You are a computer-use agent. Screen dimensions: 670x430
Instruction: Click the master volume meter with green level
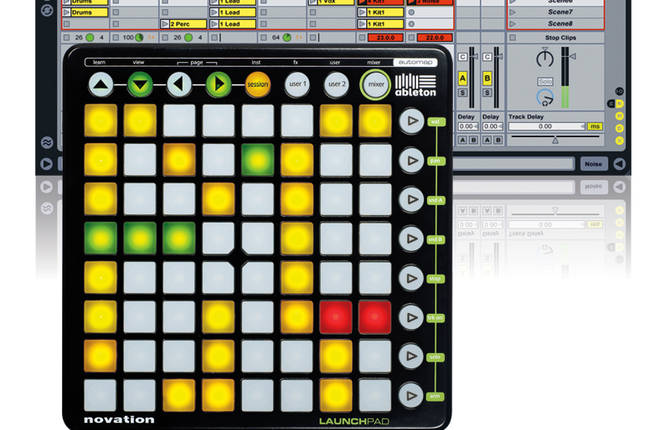pyautogui.click(x=565, y=77)
